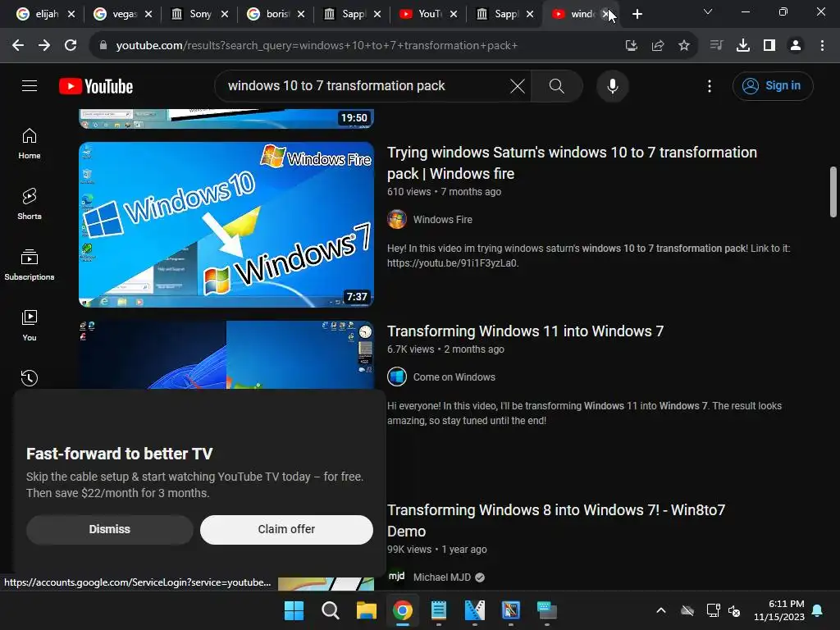
Task: Click the Windows 11 into Windows 7 thumbnail
Action: pos(226,354)
